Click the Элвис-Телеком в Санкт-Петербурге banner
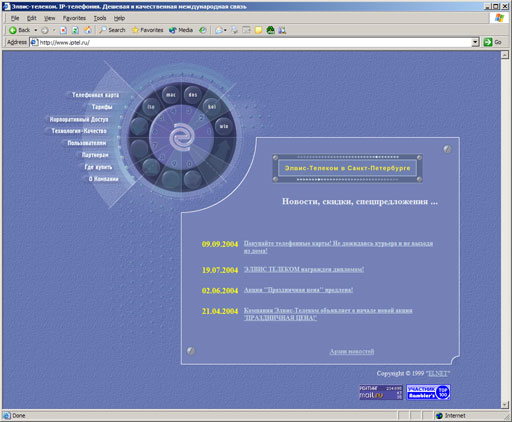The image size is (512, 422). pos(347,168)
